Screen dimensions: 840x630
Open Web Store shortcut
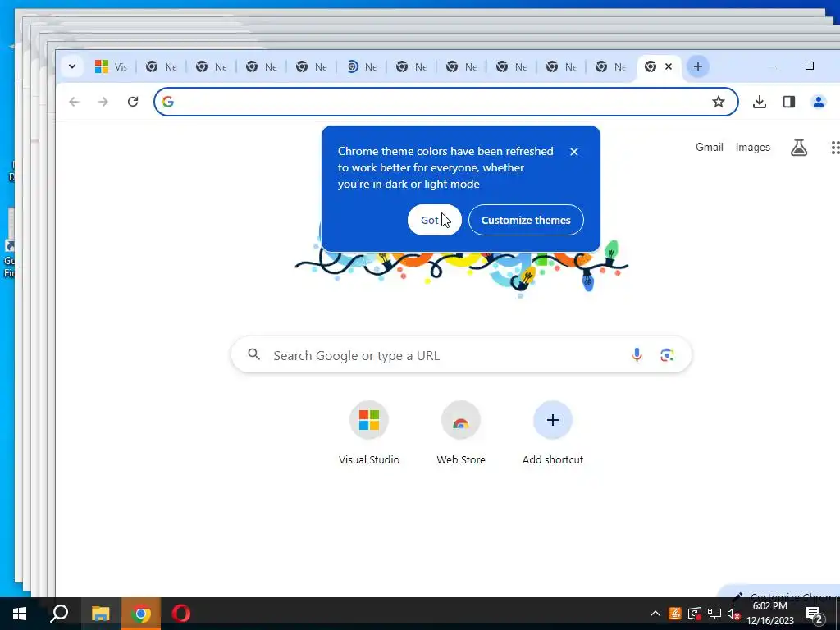pos(461,433)
